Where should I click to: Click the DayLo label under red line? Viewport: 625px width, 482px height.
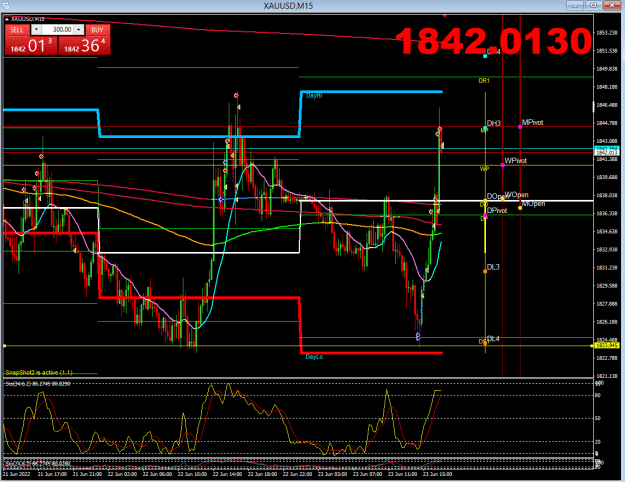314,357
